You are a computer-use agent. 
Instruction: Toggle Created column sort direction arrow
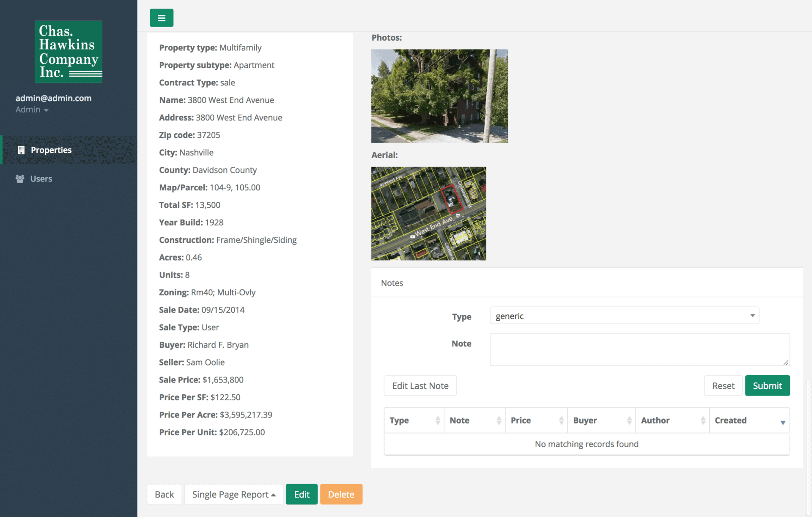pos(782,422)
